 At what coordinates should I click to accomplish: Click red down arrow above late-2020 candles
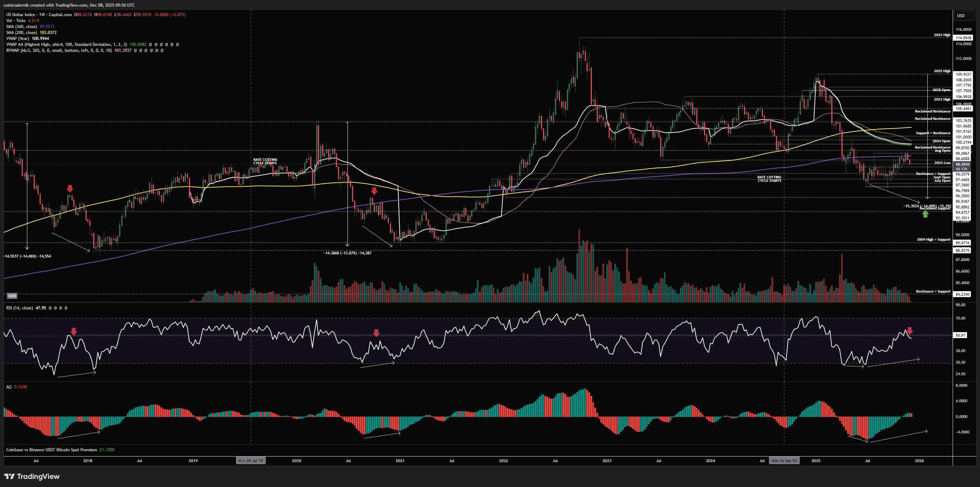coord(374,191)
